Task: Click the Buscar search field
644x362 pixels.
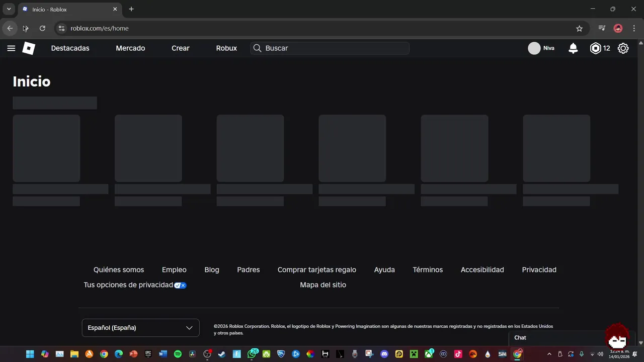Action: 330,48
